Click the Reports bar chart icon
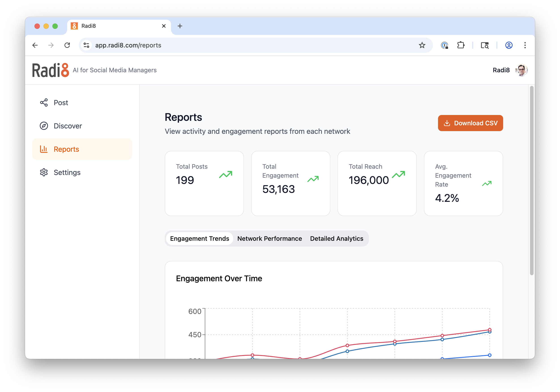The height and width of the screenshot is (392, 560). (44, 149)
